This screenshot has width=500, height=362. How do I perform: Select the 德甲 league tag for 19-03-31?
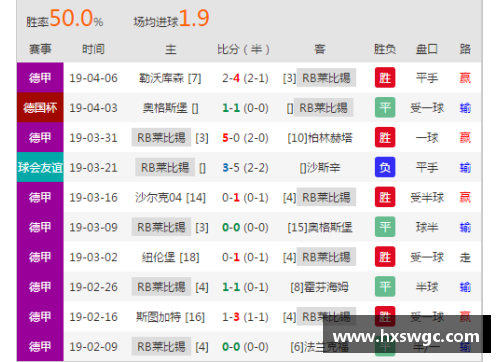[x=40, y=137]
